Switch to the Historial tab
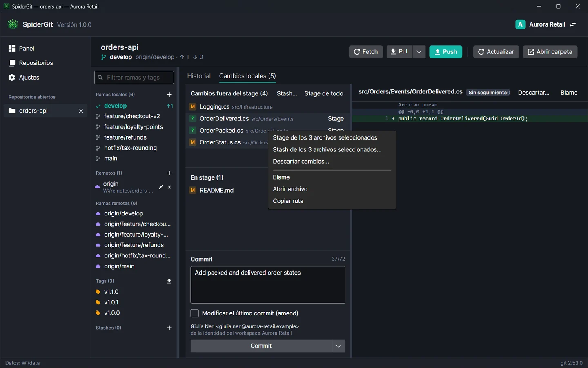The image size is (588, 368). point(199,76)
